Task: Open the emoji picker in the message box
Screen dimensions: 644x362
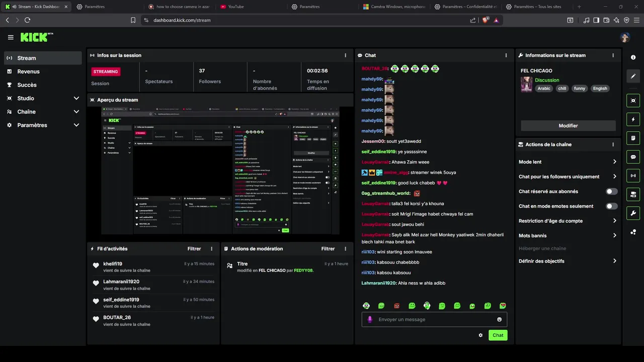Action: pyautogui.click(x=499, y=319)
